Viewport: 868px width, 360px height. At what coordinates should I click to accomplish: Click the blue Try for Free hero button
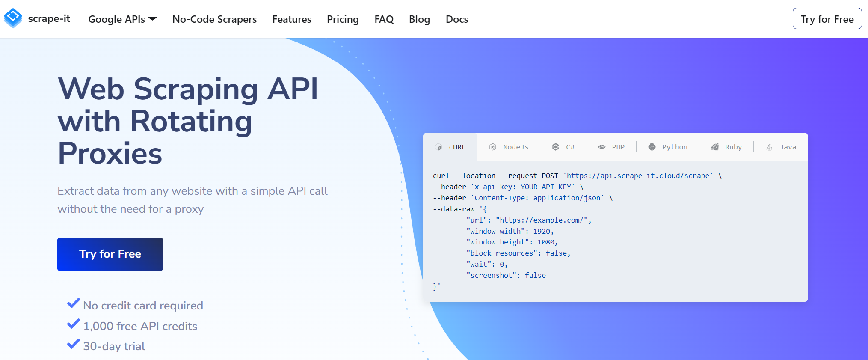pos(110,254)
